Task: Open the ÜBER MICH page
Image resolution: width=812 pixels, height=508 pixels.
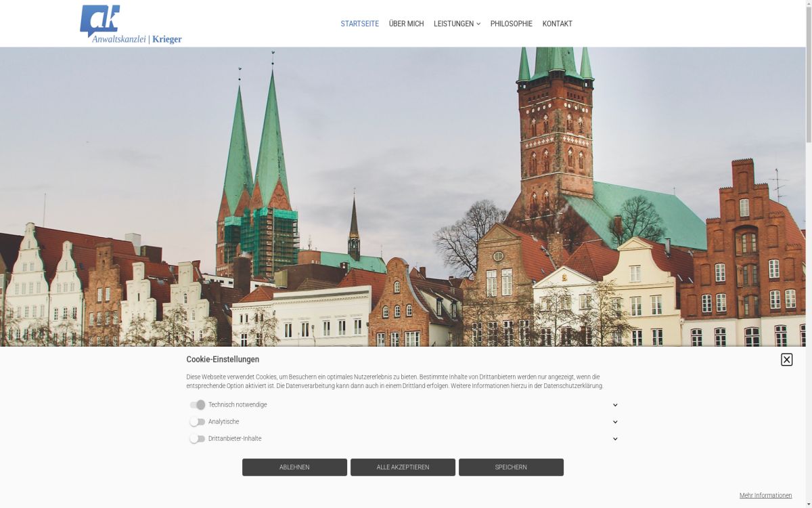Action: (x=406, y=23)
